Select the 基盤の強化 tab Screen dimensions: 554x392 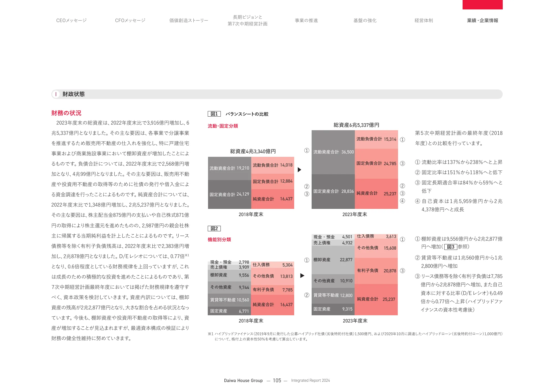[x=365, y=21]
